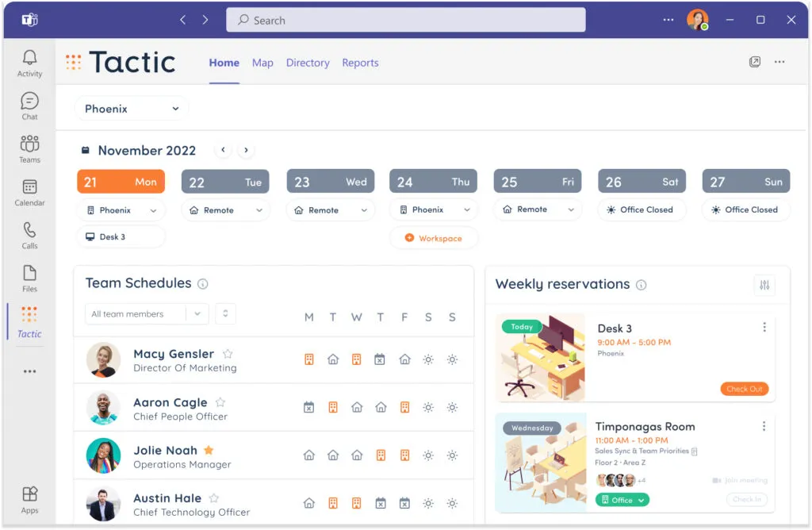Viewport: 812px width, 530px height.
Task: Open Calls in the Teams sidebar
Action: (x=29, y=235)
